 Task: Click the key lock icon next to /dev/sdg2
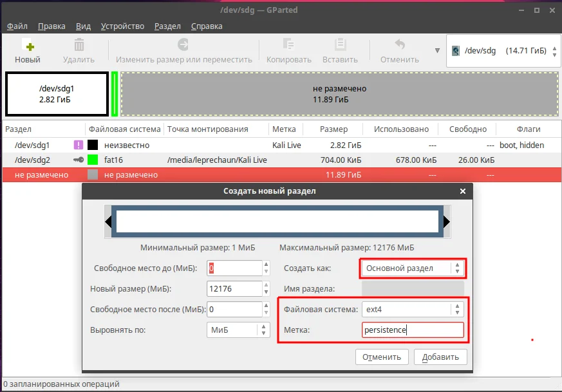(x=78, y=160)
